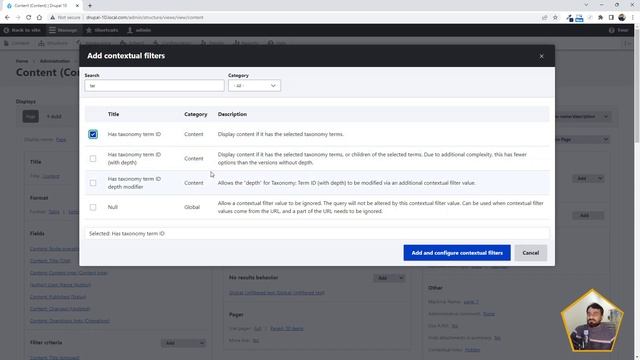Close the dialog with the X icon
This screenshot has height=360, width=640.
click(541, 56)
